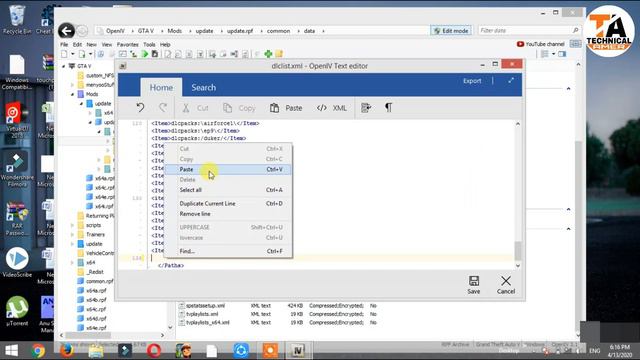
Task: Click the black save icon in OpenIV toolbar
Action: (155, 54)
